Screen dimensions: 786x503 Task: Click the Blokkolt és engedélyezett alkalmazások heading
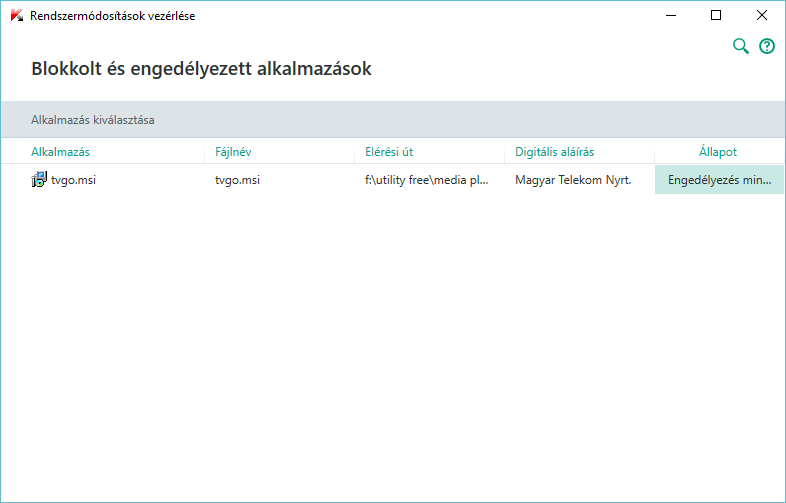pyautogui.click(x=202, y=69)
